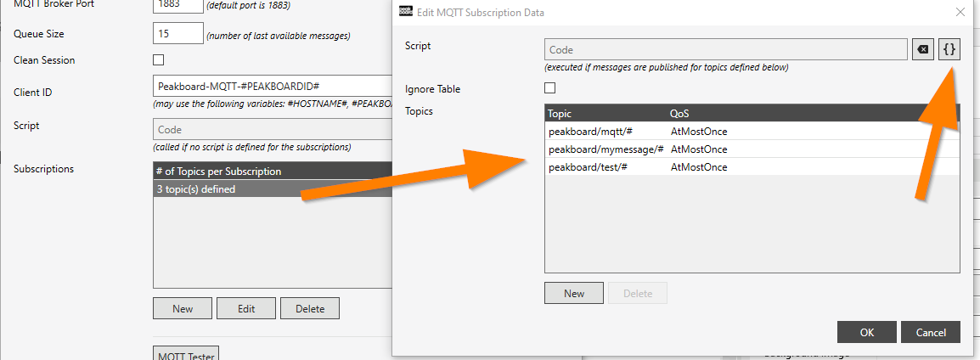Confirm the dialog with OK

[866, 333]
